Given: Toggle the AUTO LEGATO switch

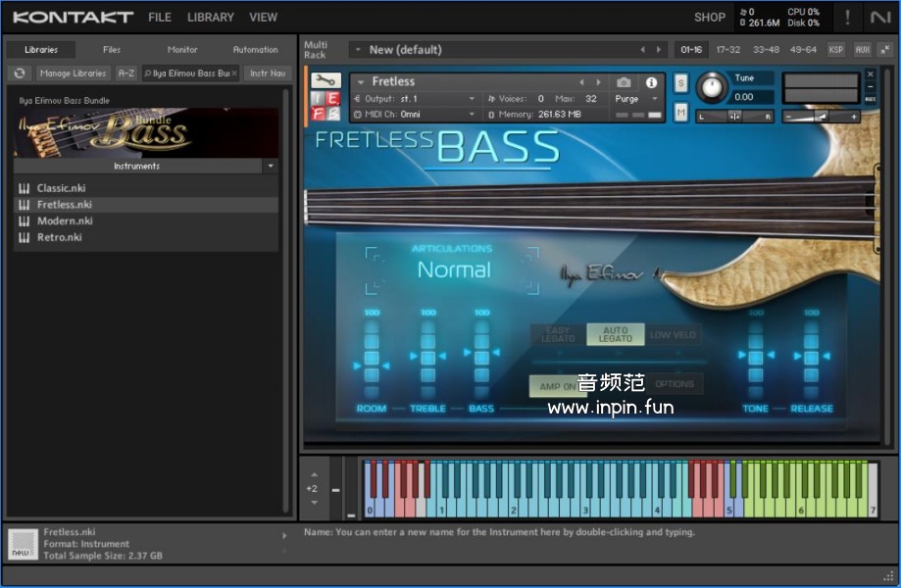Looking at the screenshot, I should [615, 334].
